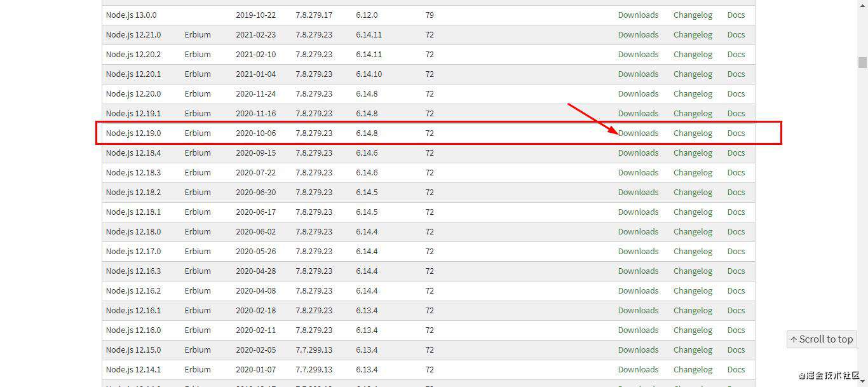Screen dimensions: 868x387
Task: View Changelog for Node.js 12.18.4
Action: coord(693,153)
